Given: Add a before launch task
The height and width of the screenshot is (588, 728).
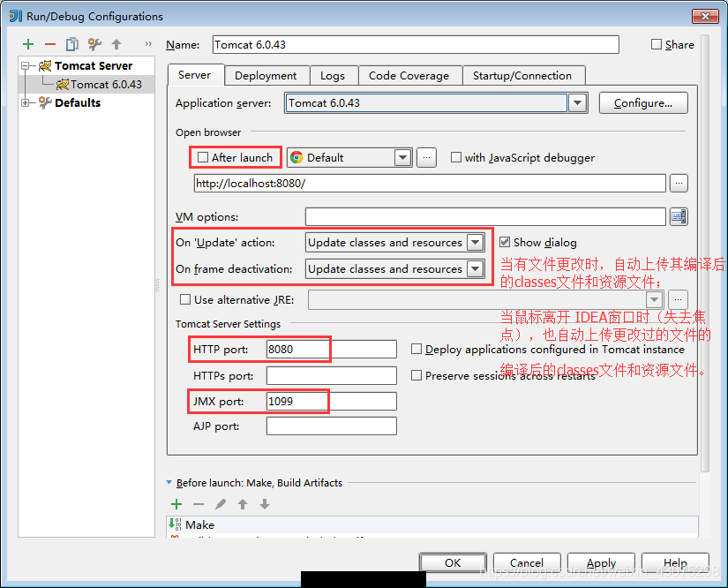Looking at the screenshot, I should tap(176, 504).
